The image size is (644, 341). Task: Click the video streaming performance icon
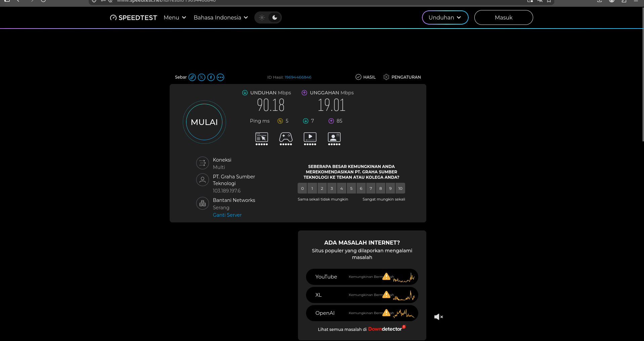[310, 139]
